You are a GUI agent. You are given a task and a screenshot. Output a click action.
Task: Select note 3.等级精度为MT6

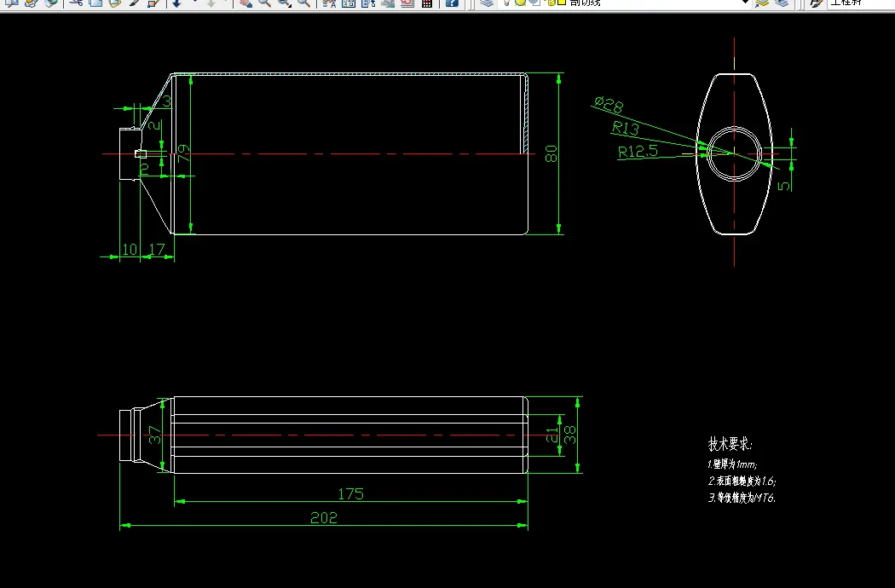[x=742, y=498]
